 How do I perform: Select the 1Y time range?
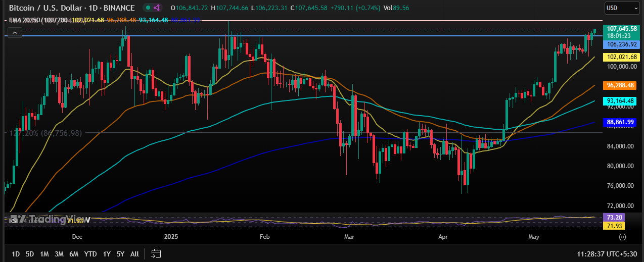point(107,253)
